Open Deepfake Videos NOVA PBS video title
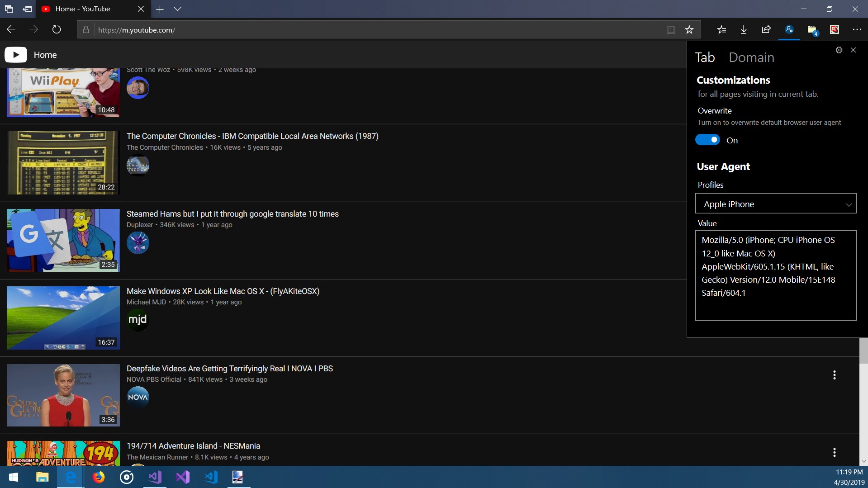Viewport: 868px width, 488px height. [x=230, y=369]
